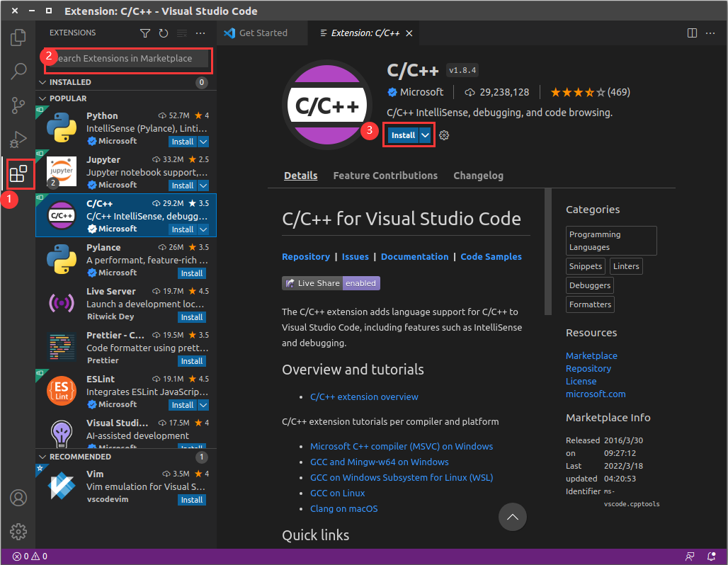Select the Live Server extension icon
The image size is (728, 565).
pyautogui.click(x=62, y=303)
